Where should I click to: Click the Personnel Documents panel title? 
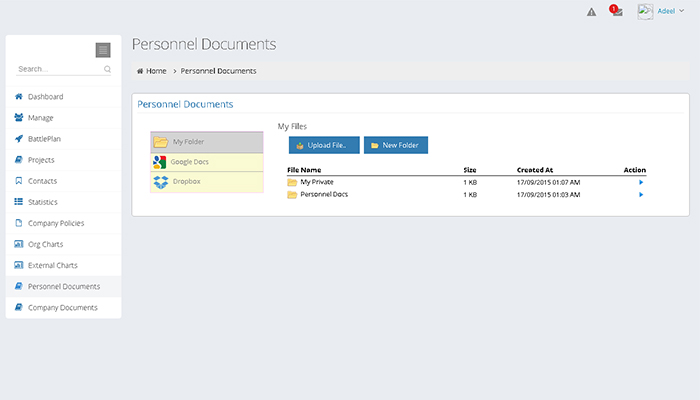click(185, 104)
